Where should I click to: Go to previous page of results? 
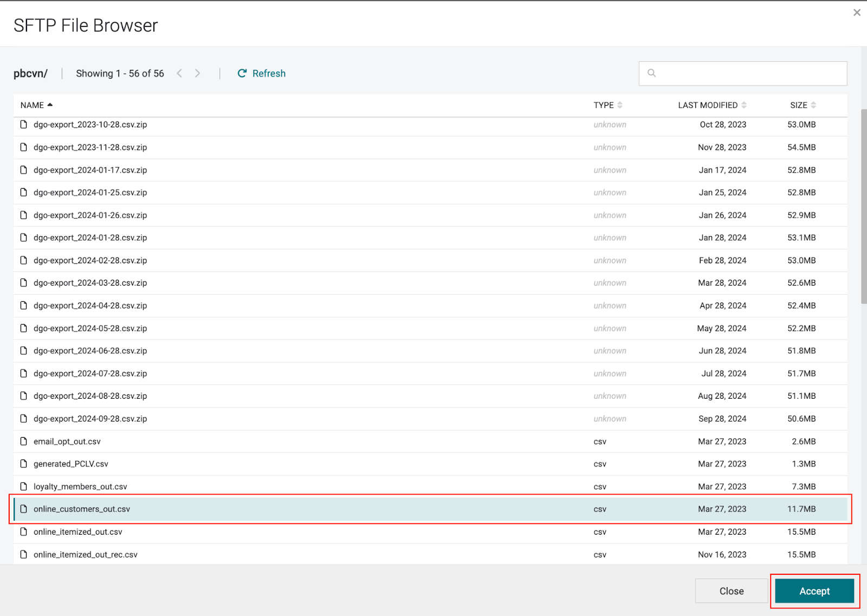[179, 73]
